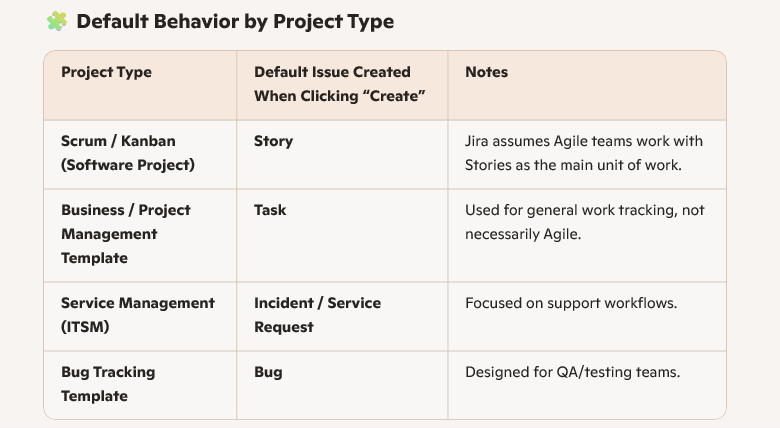This screenshot has height=428, width=780.
Task: Click "Stories as the main unit" text line
Action: [x=573, y=165]
